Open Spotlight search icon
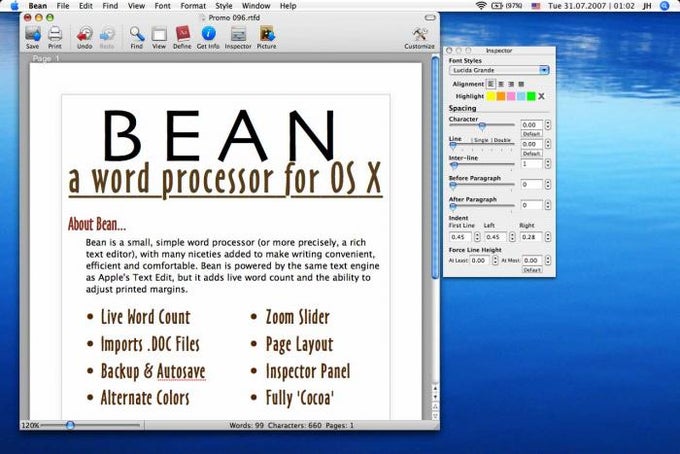 point(664,6)
